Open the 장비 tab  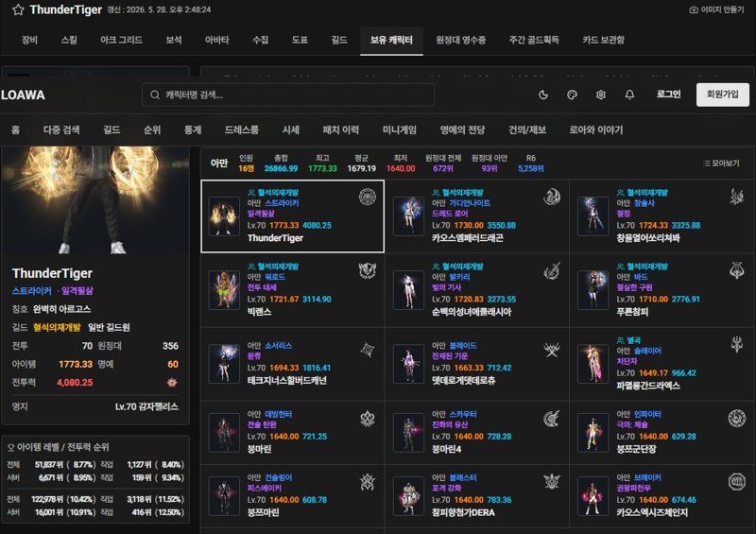29,40
